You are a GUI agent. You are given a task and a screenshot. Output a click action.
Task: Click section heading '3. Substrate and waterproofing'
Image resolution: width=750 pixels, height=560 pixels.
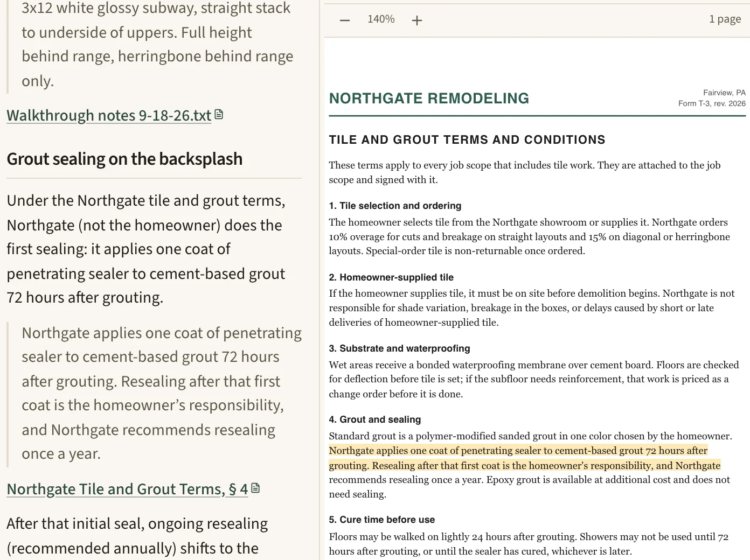(399, 348)
